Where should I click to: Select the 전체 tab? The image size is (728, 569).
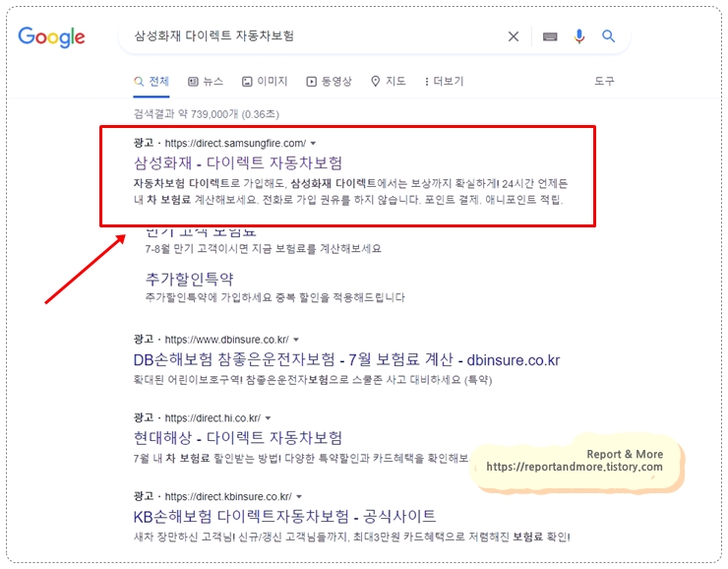(152, 82)
